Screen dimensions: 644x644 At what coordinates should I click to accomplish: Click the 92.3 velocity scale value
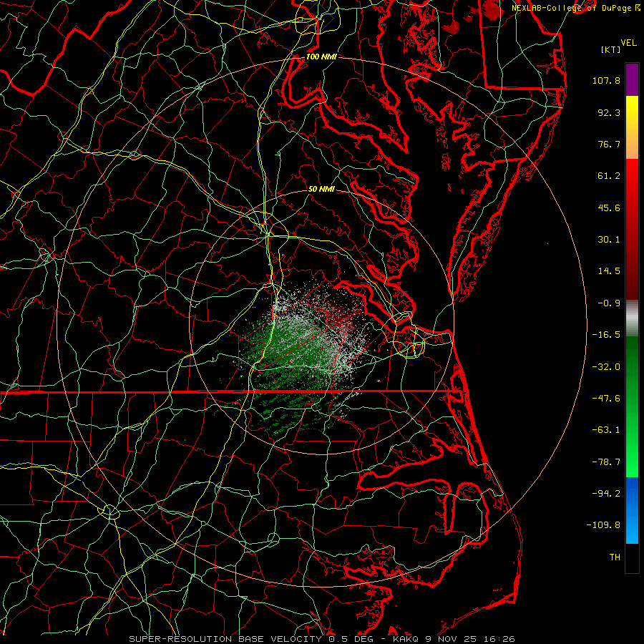609,112
